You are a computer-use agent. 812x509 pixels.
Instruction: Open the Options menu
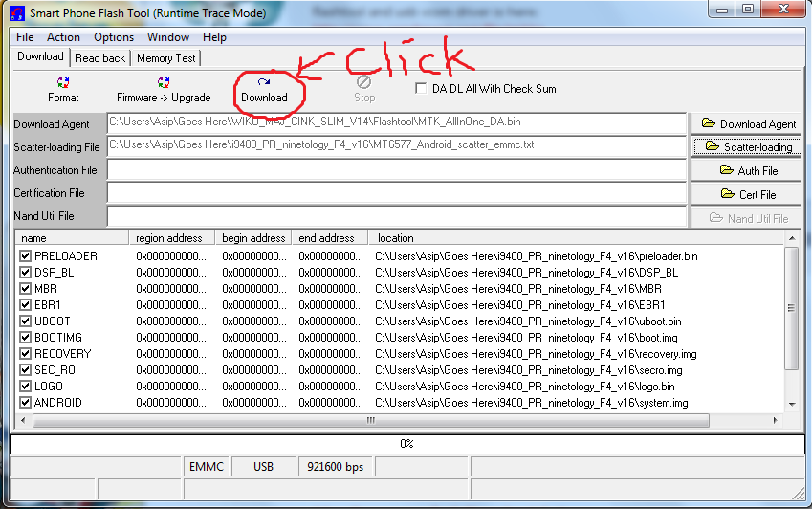(114, 37)
